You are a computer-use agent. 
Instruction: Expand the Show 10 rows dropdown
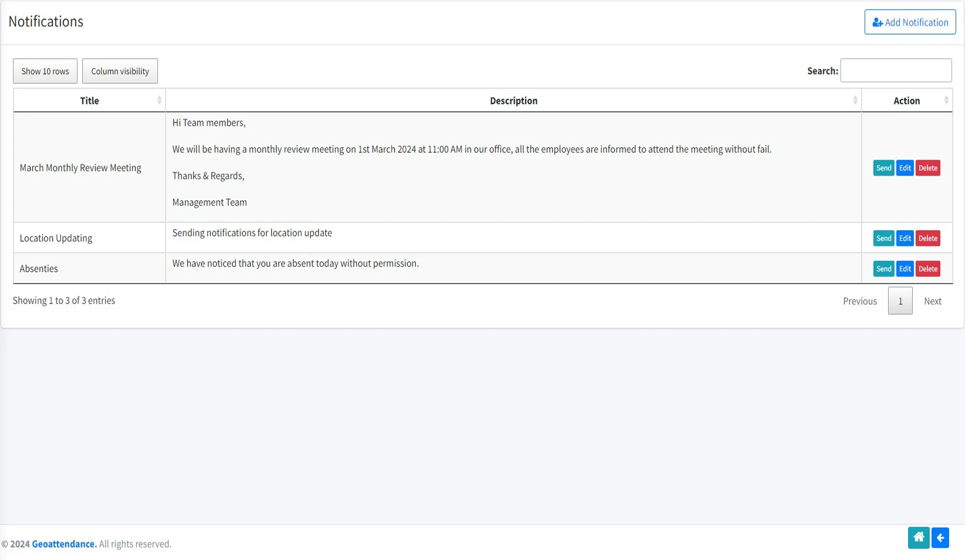[x=45, y=71]
